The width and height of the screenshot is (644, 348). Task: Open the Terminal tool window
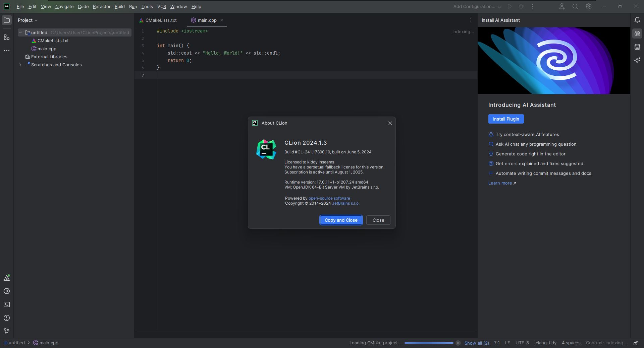[x=6, y=305]
